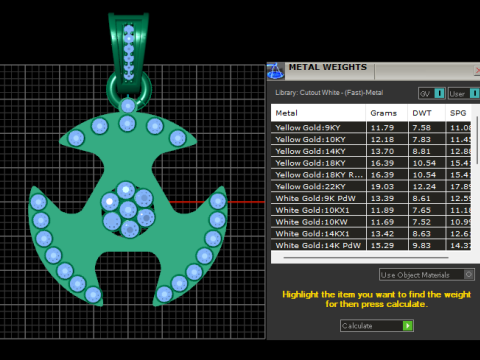Image resolution: width=480 pixels, height=360 pixels.
Task: Select the Yellow Gold:22KY row
Action: 371,186
